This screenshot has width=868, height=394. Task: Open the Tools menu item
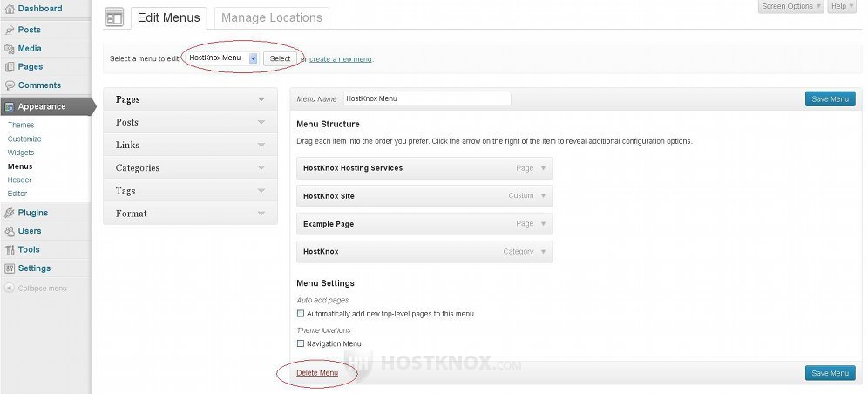click(x=29, y=250)
